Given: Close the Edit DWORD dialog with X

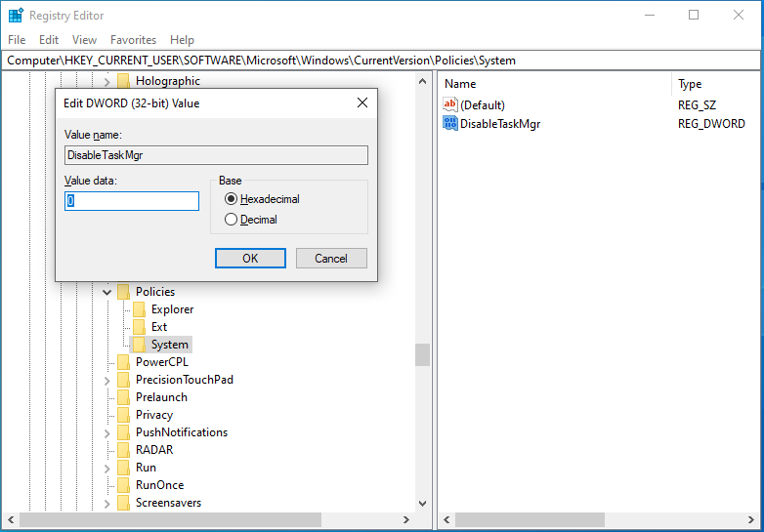Looking at the screenshot, I should (x=362, y=102).
